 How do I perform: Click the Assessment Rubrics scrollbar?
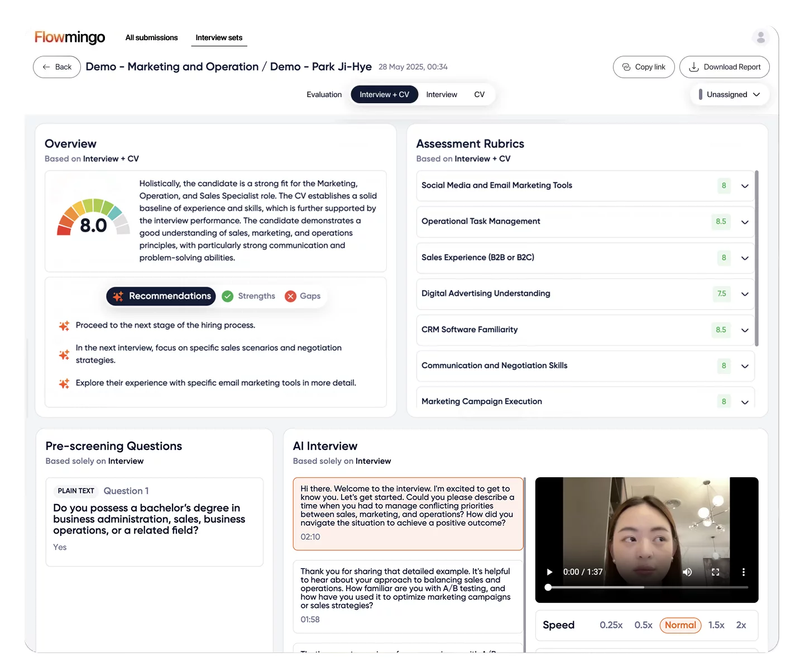(756, 258)
